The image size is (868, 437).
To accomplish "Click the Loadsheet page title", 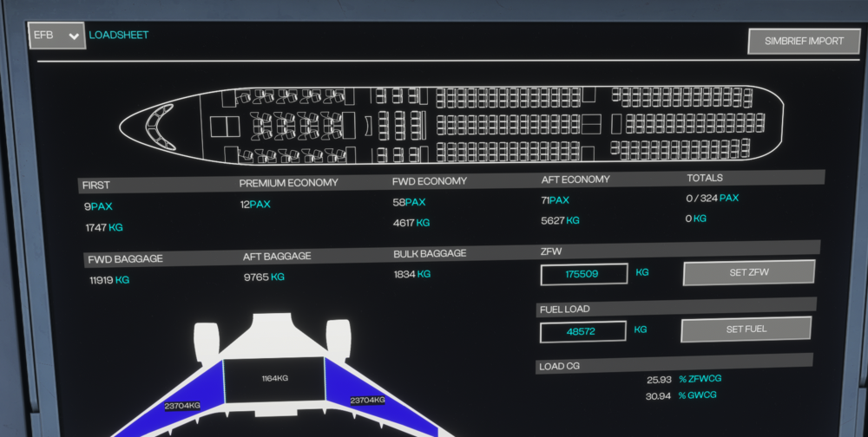I will coord(119,36).
